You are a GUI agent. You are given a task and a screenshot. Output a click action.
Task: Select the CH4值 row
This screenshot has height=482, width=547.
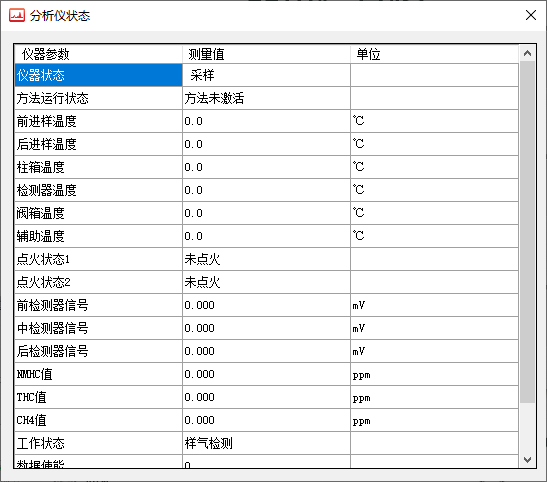[266, 420]
